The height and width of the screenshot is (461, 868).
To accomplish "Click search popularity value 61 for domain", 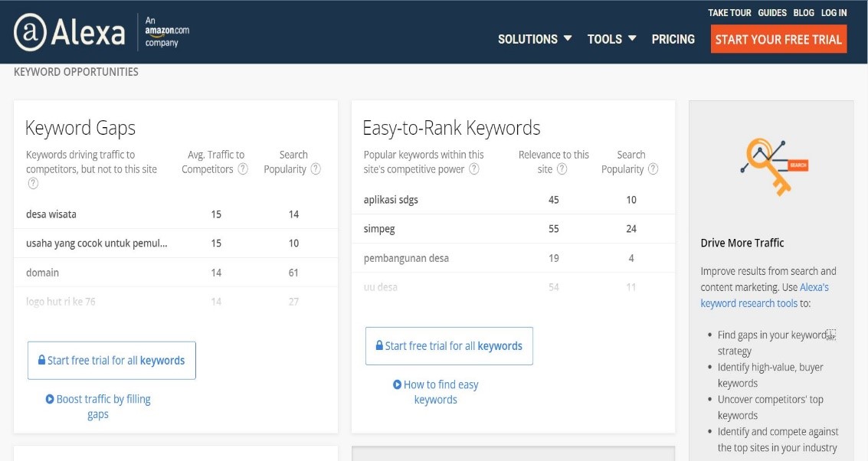I will click(x=293, y=273).
